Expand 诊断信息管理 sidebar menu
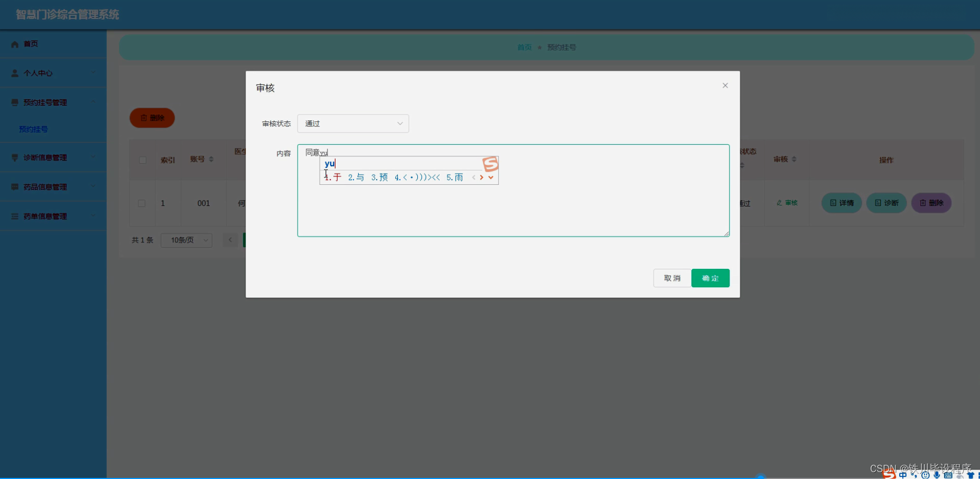 click(x=53, y=157)
